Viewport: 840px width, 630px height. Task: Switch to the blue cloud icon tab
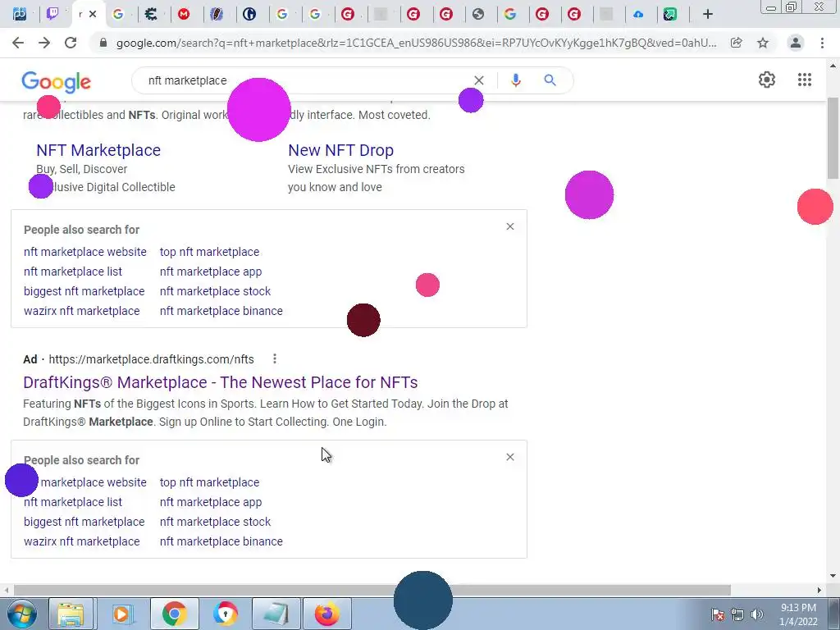(638, 15)
